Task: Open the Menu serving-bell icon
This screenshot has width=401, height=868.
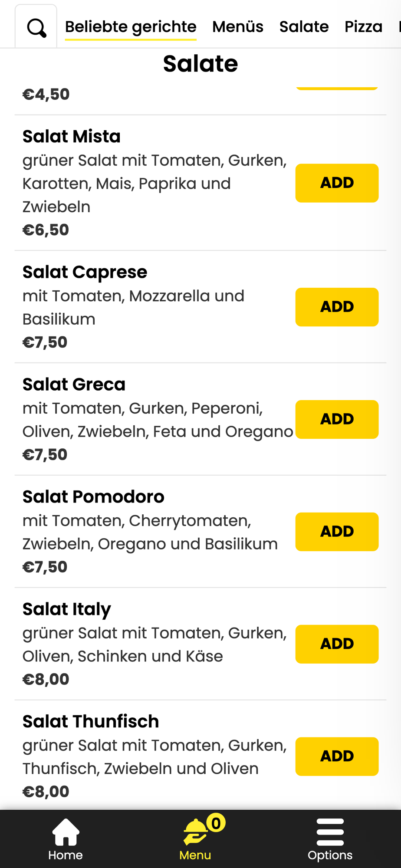Action: [195, 833]
